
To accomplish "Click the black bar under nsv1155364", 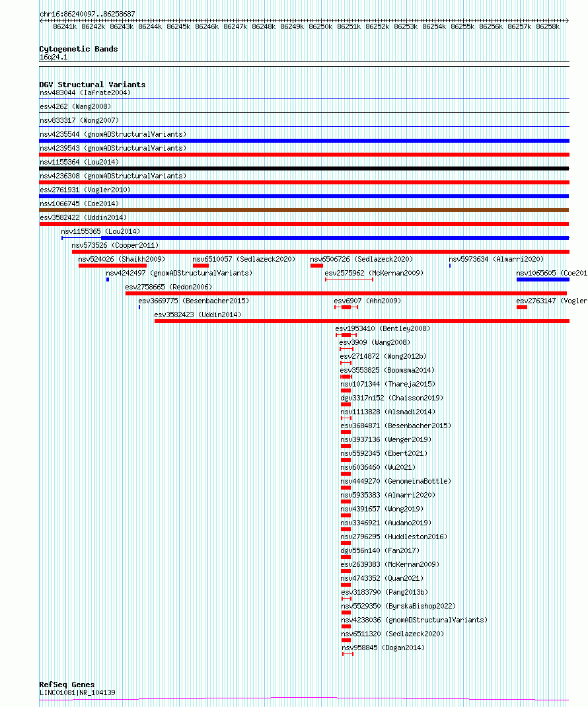I will (x=305, y=168).
